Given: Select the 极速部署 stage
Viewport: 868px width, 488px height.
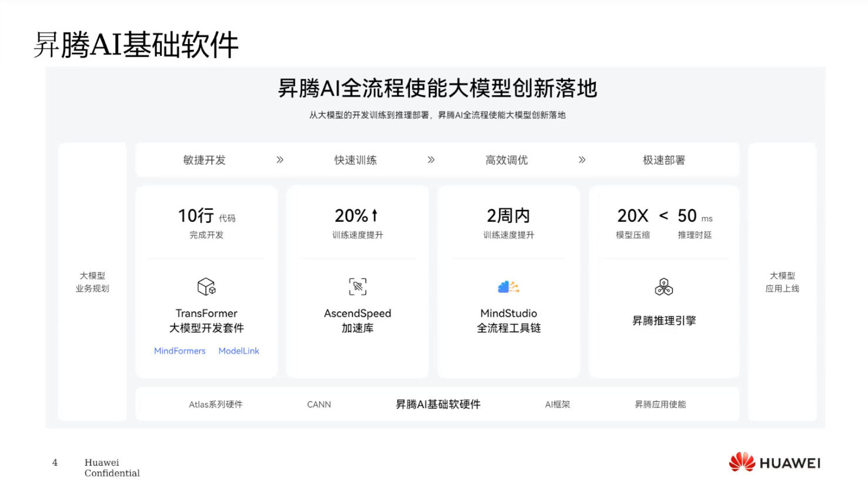Looking at the screenshot, I should coord(664,160).
